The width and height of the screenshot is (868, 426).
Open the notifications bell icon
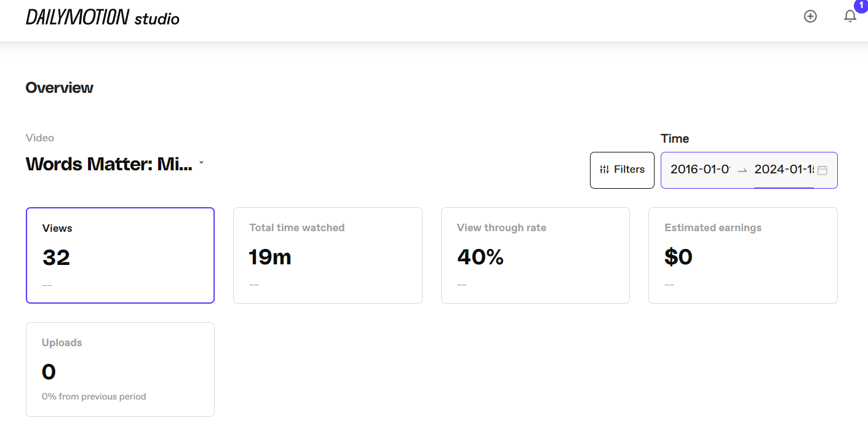click(850, 17)
